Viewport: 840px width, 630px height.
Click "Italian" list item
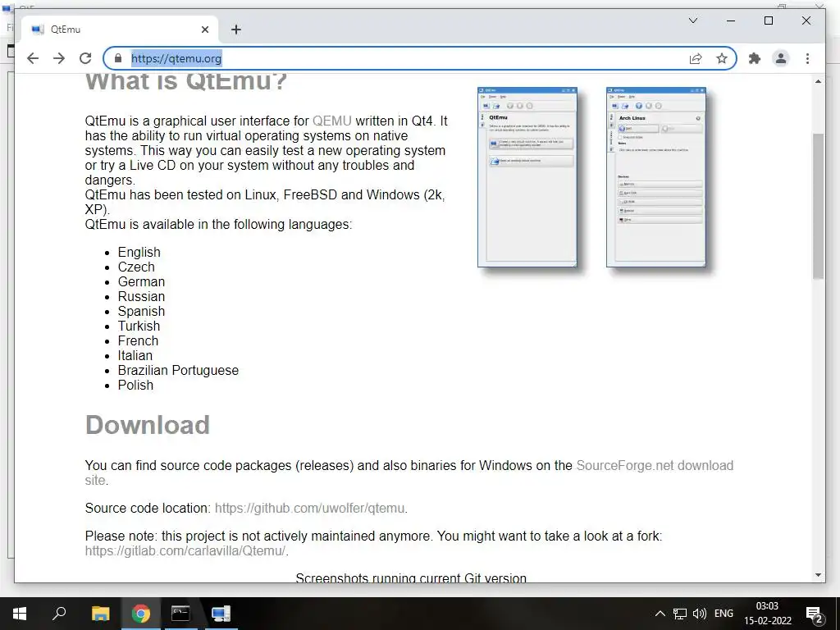click(135, 356)
